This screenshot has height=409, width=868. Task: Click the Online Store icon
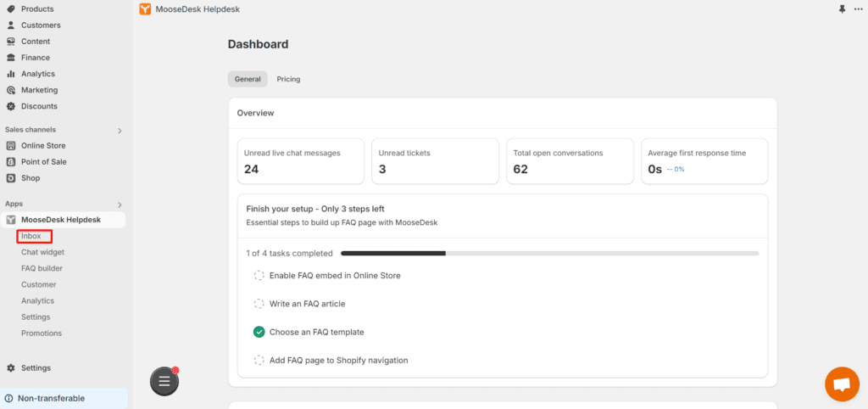coord(10,146)
